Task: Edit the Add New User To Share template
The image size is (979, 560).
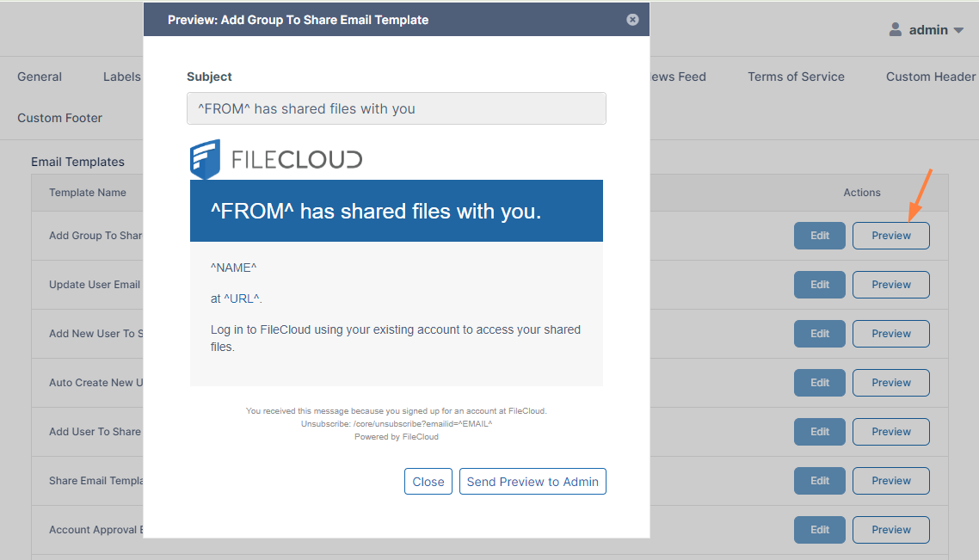Action: point(820,334)
